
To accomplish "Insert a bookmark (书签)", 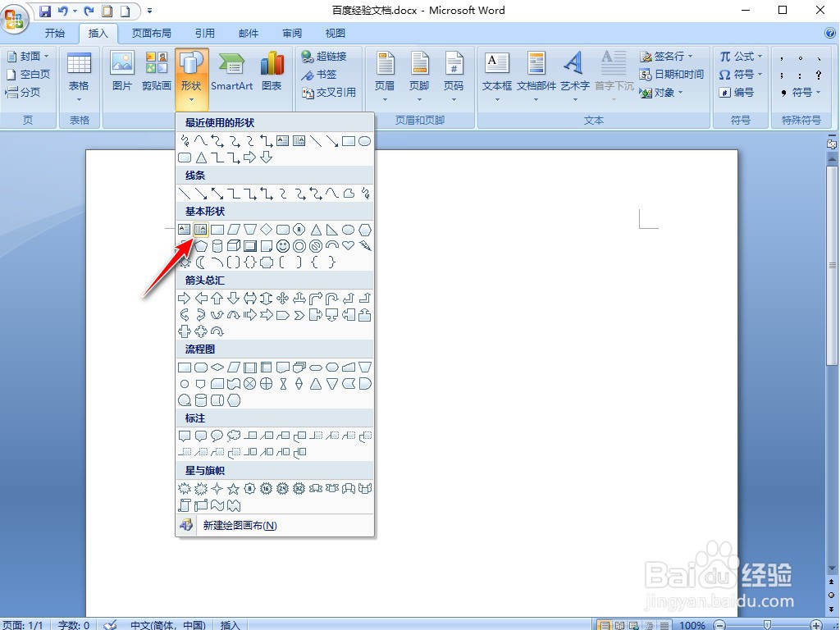I will 319,75.
